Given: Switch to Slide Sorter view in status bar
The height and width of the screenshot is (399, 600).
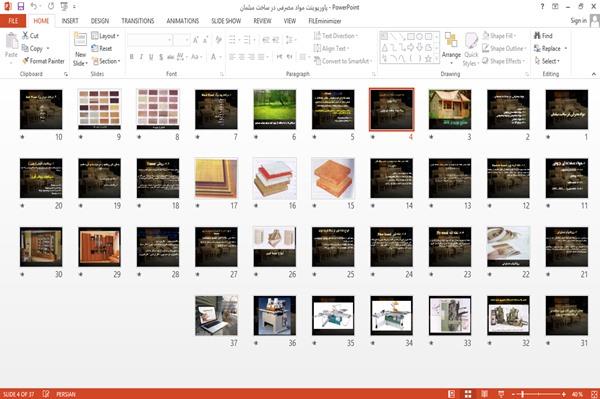Looking at the screenshot, I should tap(468, 394).
